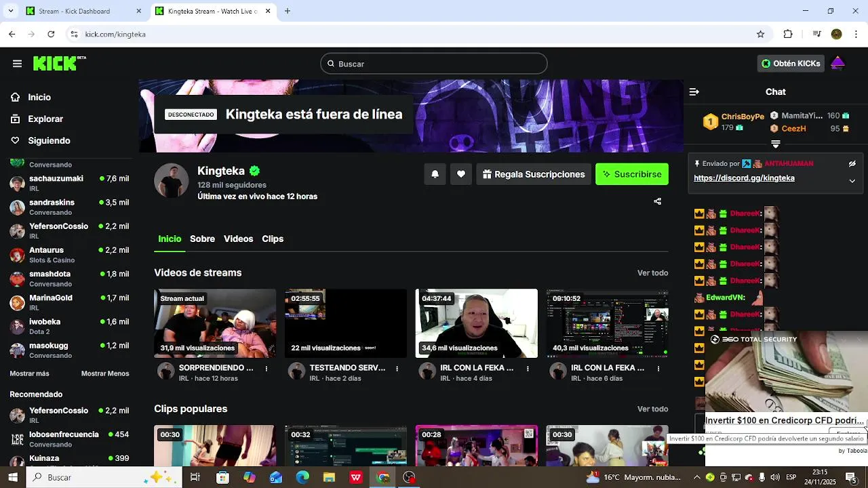Screen dimensions: 868x488
Task: Switch to the Sobre tab
Action: [202, 239]
